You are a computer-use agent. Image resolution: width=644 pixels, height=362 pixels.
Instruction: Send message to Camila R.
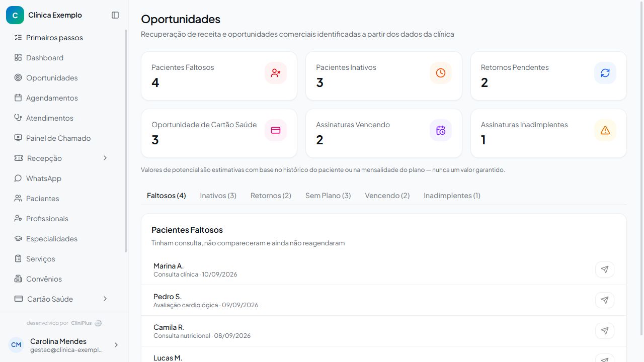(605, 331)
